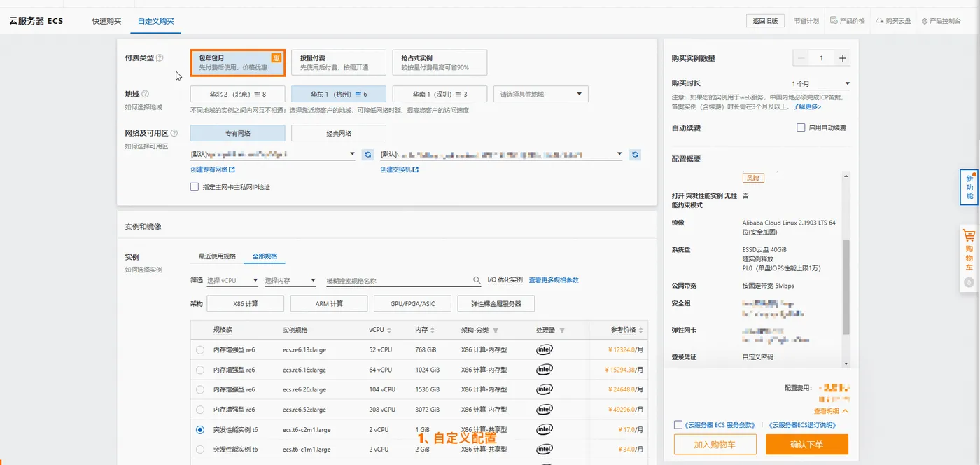Image resolution: width=980 pixels, height=465 pixels.
Task: Increase instance quantity with plus button
Action: [843, 58]
